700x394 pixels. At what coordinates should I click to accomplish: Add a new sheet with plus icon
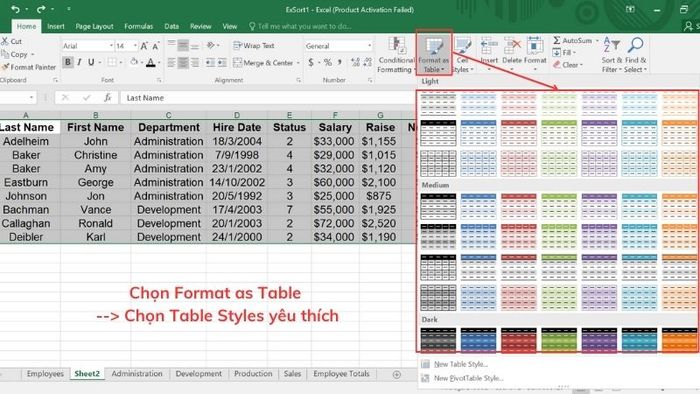tap(396, 374)
